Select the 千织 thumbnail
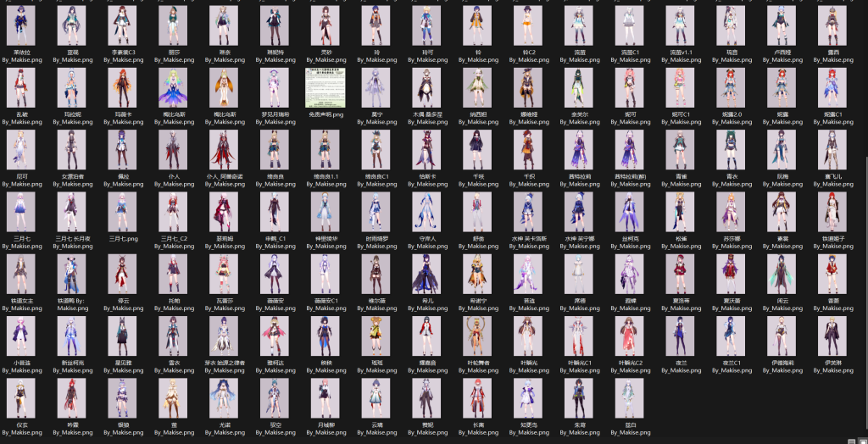This screenshot has height=444, width=868. (527, 149)
